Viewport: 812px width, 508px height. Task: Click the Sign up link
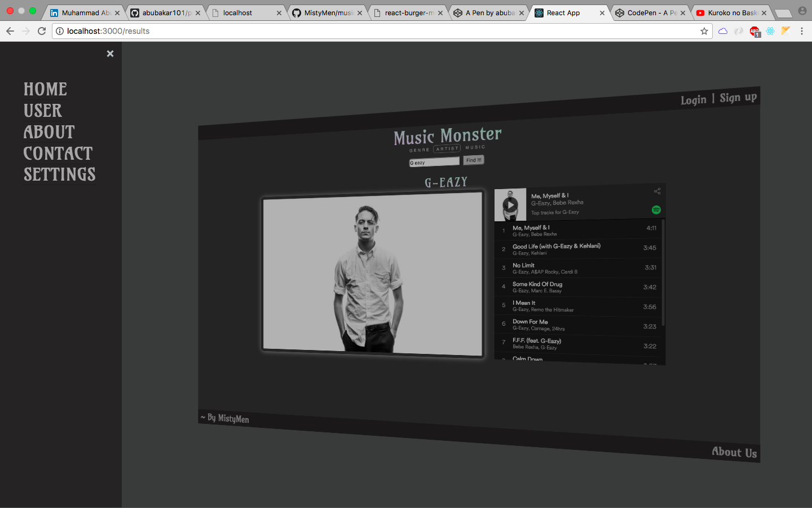tap(738, 97)
